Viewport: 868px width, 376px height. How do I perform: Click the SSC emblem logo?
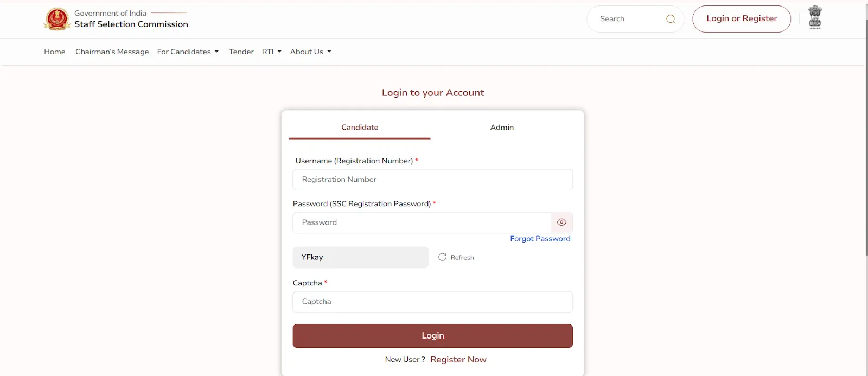(x=57, y=18)
